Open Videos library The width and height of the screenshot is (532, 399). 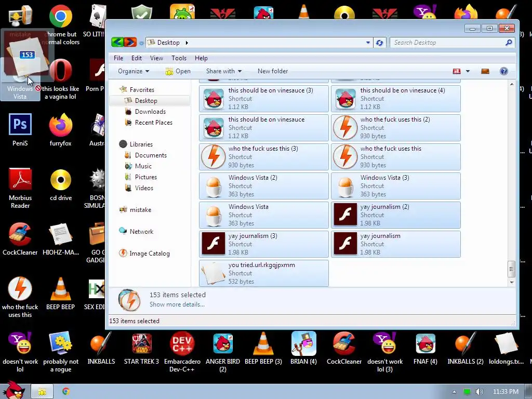coord(139,188)
